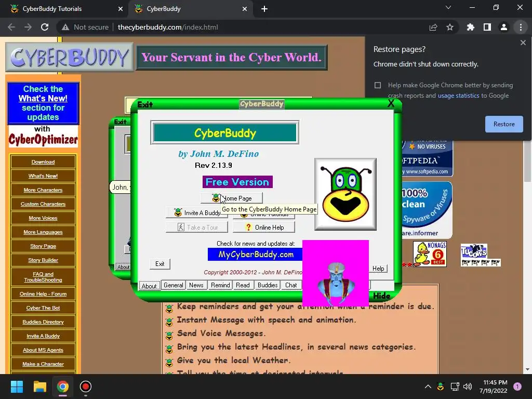Click the Softpedia no viruses badge
Viewport: 532px width, 399px height.
[x=427, y=158]
